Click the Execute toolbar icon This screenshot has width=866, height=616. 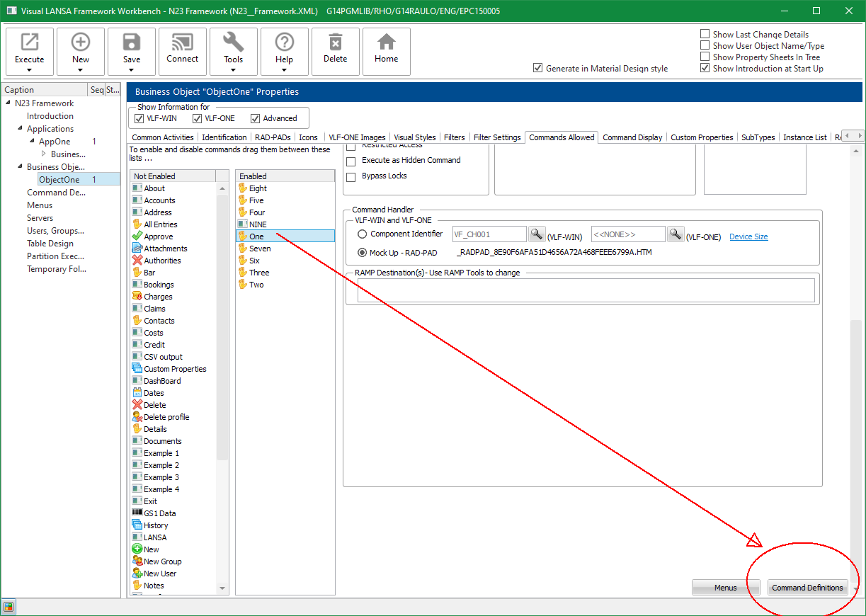(x=30, y=42)
